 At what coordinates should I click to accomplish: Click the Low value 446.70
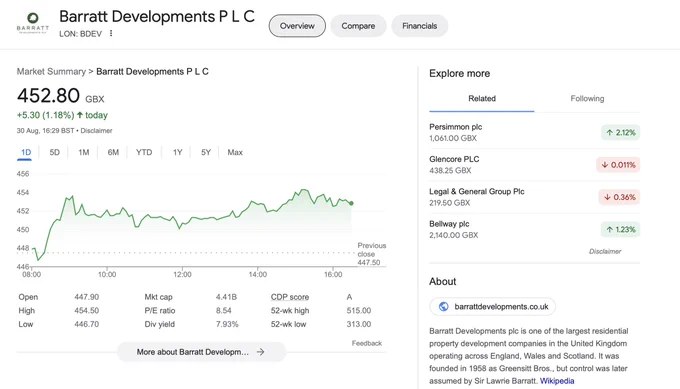click(87, 324)
